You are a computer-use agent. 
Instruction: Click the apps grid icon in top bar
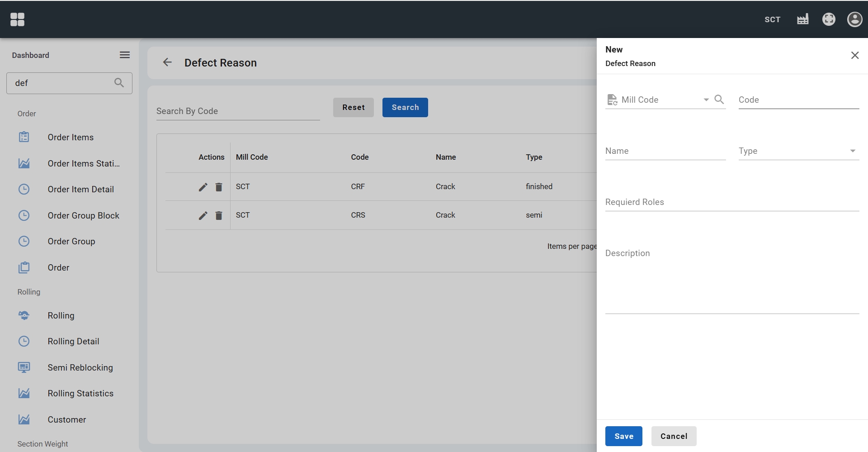click(17, 19)
